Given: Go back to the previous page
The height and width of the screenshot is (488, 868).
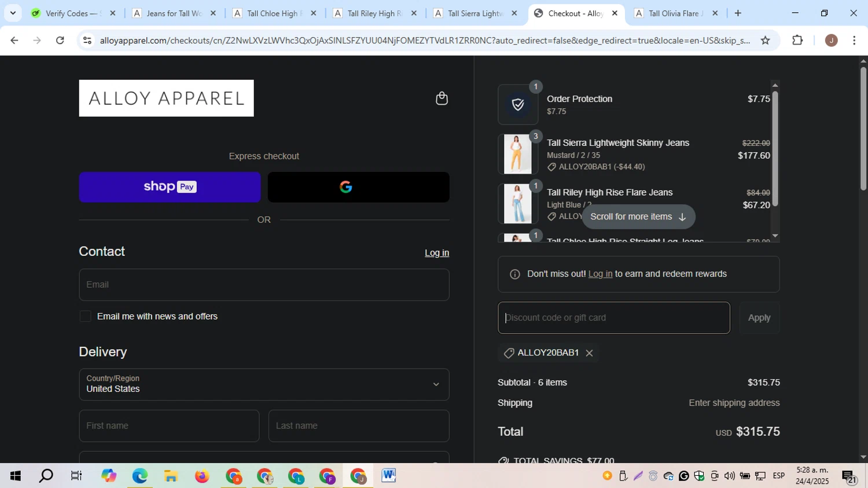Looking at the screenshot, I should [14, 40].
